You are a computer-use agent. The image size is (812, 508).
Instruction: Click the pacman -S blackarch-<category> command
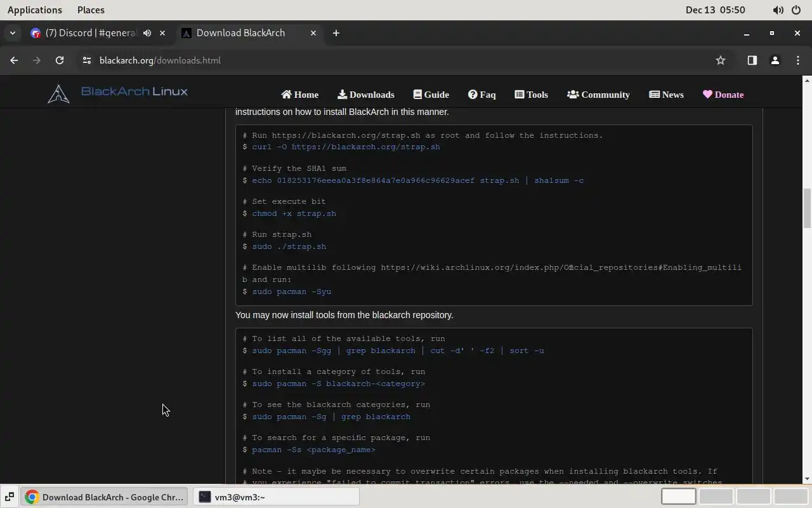pyautogui.click(x=338, y=384)
